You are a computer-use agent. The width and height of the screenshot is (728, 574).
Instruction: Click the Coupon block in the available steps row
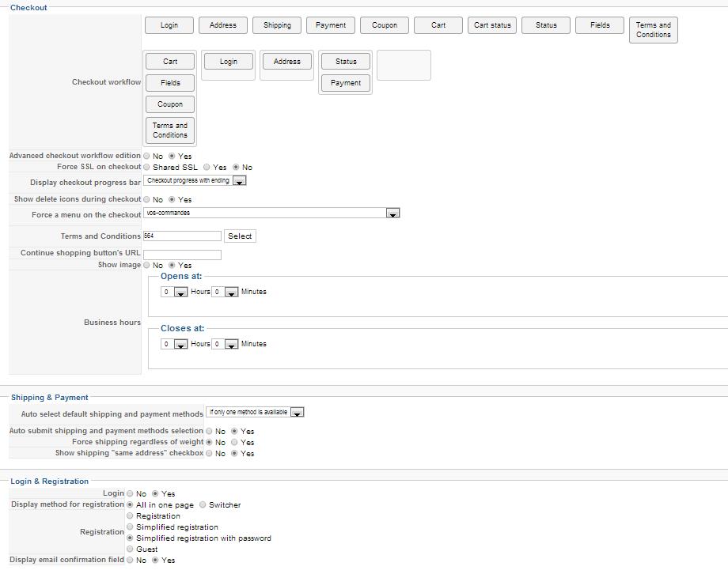(x=385, y=25)
